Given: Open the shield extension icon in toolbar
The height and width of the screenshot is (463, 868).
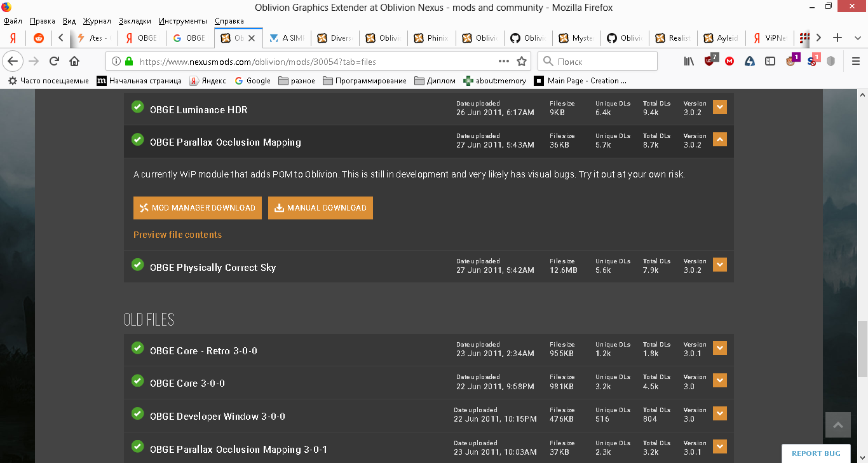Looking at the screenshot, I should pyautogui.click(x=830, y=61).
